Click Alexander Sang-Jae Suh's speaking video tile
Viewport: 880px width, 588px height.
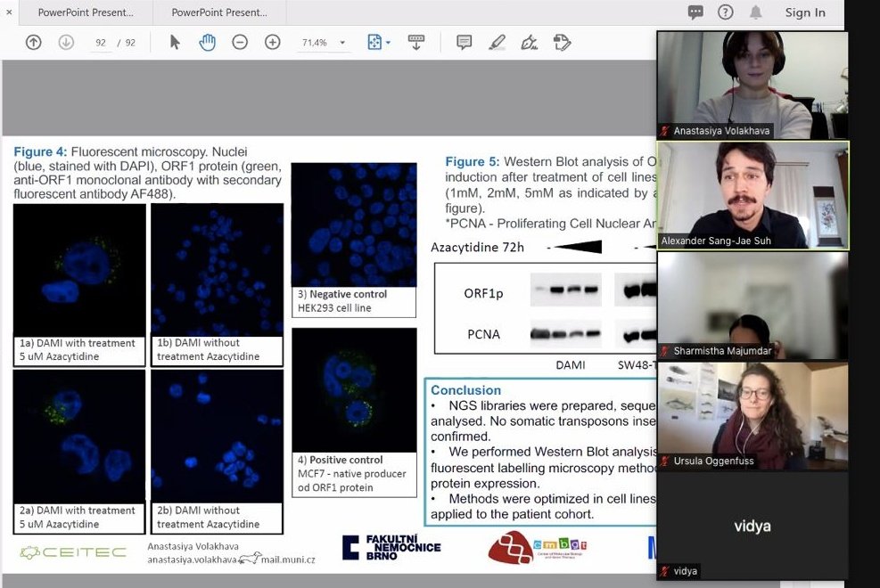click(x=752, y=193)
